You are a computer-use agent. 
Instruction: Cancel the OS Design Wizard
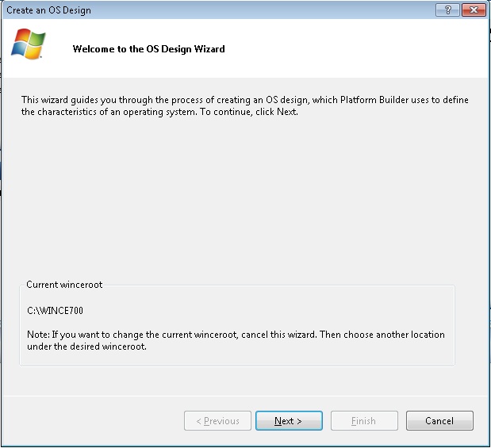pos(439,420)
